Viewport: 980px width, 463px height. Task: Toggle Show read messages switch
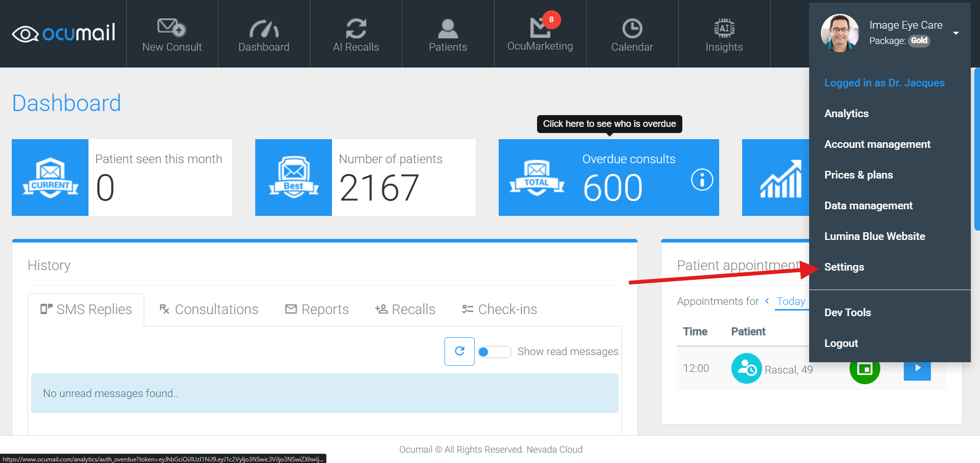point(494,352)
